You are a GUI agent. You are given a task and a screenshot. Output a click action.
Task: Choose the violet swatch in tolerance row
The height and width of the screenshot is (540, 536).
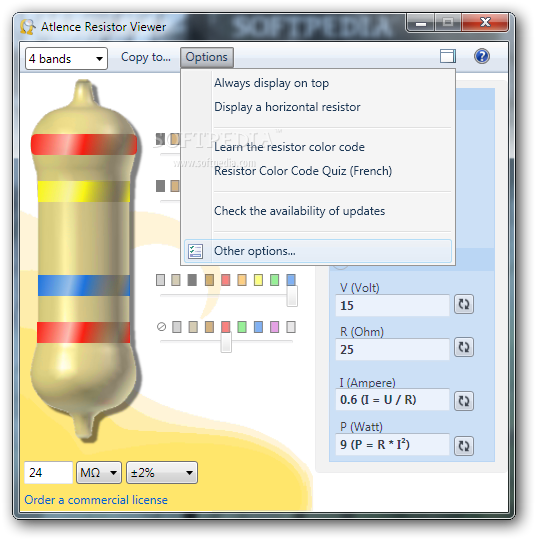click(x=275, y=327)
